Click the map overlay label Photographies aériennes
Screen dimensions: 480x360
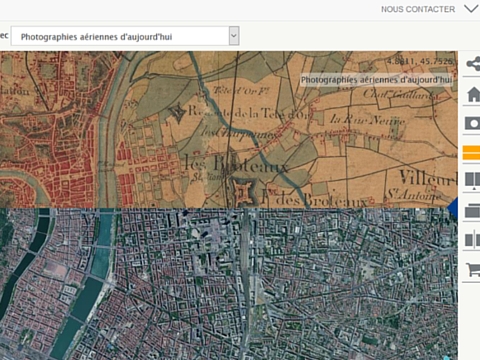376,80
